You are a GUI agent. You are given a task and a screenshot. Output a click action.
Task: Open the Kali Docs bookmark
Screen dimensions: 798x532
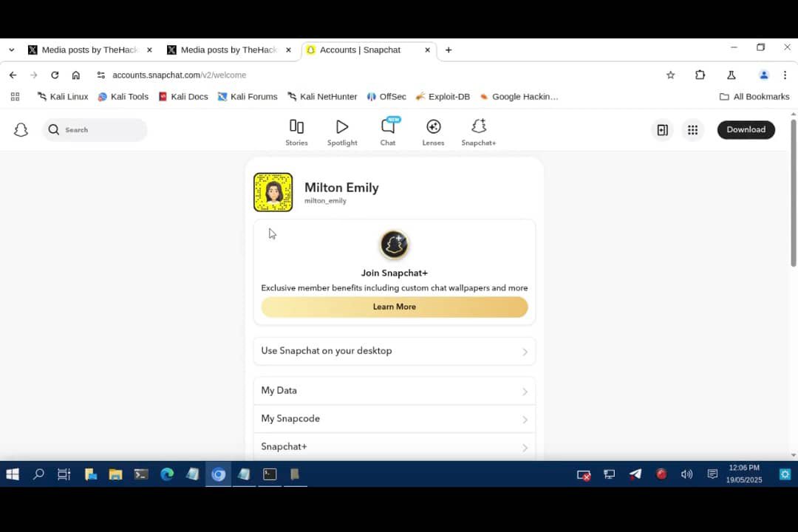click(x=183, y=97)
